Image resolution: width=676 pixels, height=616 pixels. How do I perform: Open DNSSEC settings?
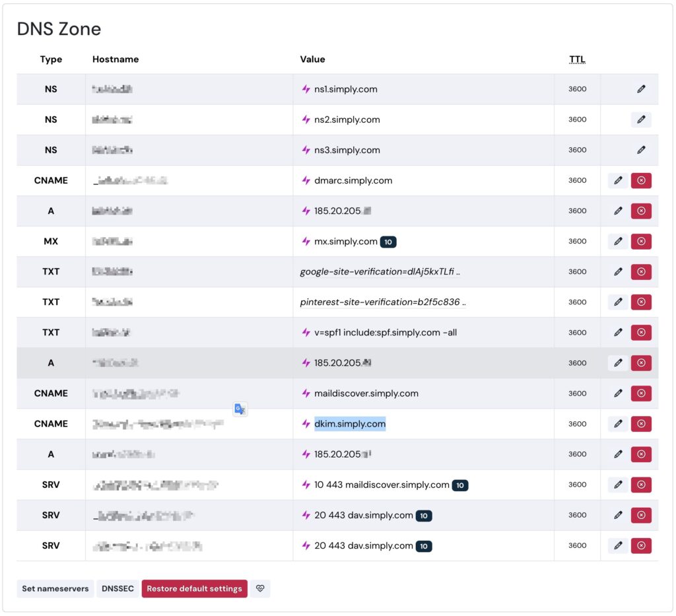tap(118, 588)
